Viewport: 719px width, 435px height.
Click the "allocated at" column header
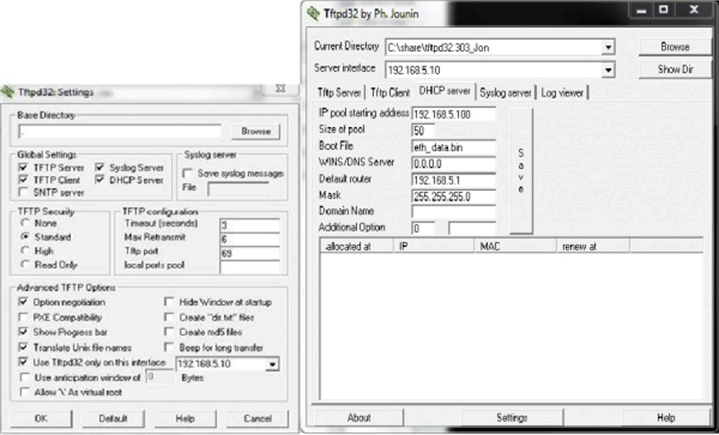coord(357,246)
